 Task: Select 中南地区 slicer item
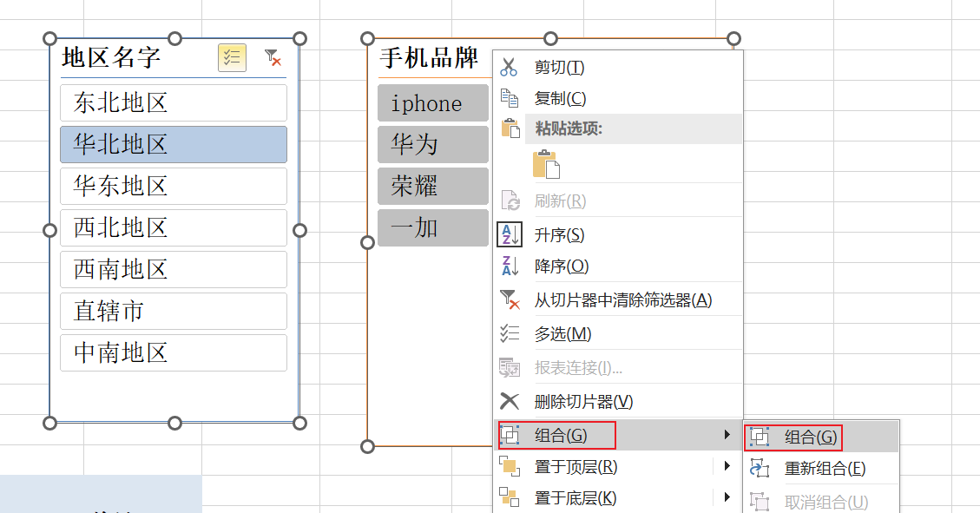coord(174,353)
